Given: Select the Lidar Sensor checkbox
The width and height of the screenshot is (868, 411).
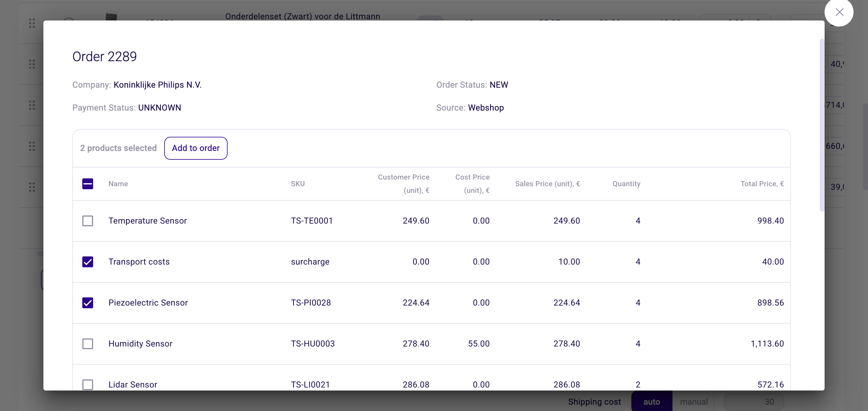Looking at the screenshot, I should pyautogui.click(x=88, y=384).
